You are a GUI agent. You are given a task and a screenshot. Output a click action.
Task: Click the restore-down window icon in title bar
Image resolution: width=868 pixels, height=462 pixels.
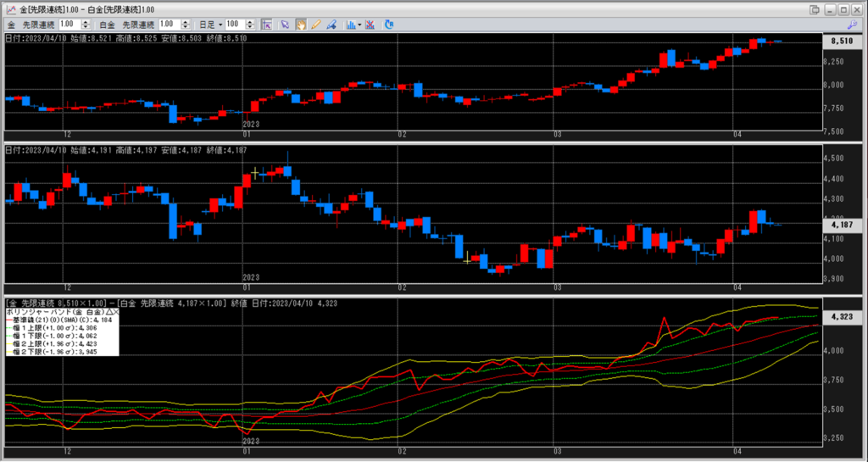pos(815,8)
